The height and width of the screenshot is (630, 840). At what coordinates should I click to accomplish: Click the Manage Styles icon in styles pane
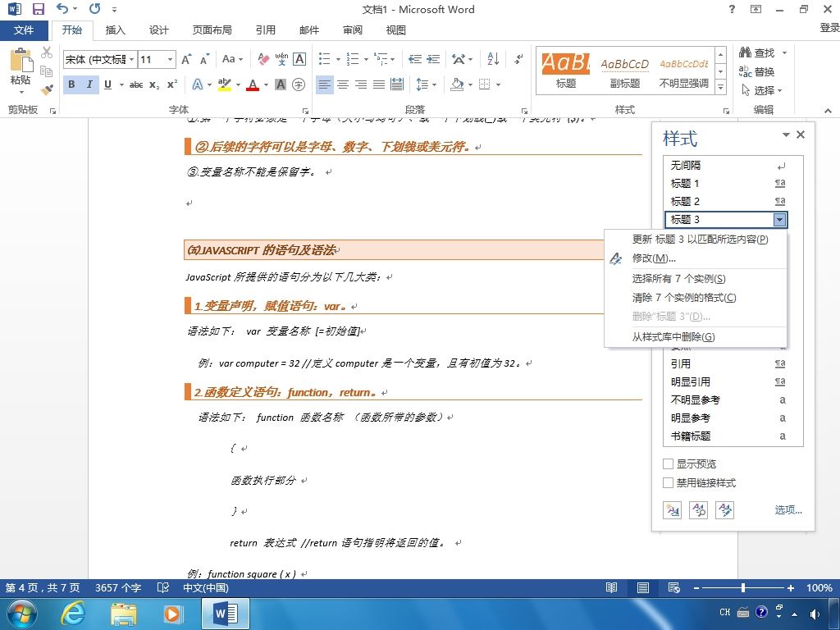click(725, 510)
